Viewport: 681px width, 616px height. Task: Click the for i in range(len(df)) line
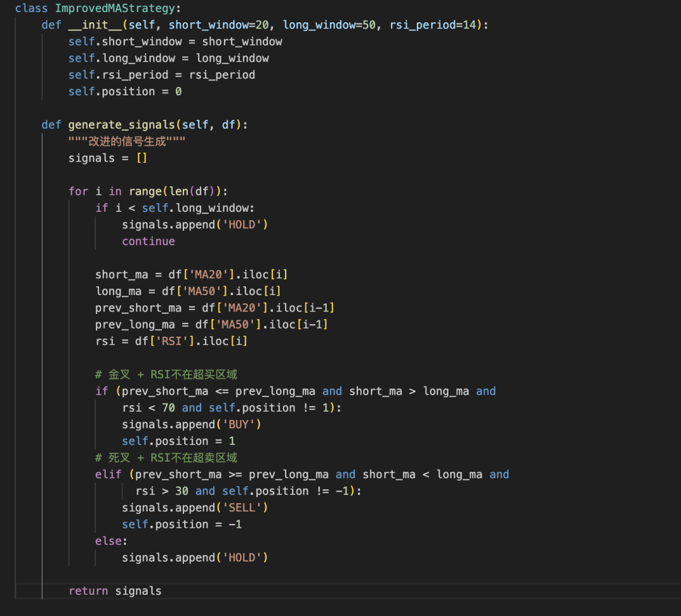(x=148, y=192)
